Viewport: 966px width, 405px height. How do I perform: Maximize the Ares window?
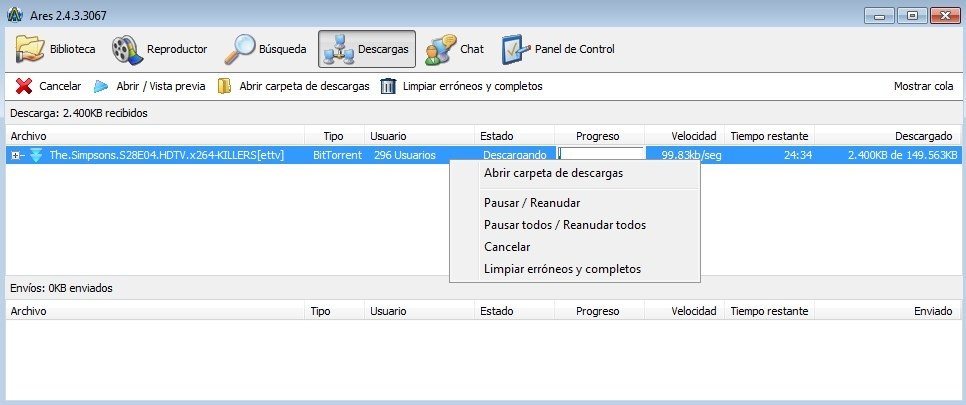point(912,16)
